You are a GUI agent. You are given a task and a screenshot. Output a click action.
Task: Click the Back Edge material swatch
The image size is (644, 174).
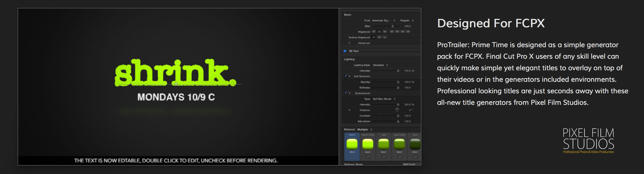400,144
